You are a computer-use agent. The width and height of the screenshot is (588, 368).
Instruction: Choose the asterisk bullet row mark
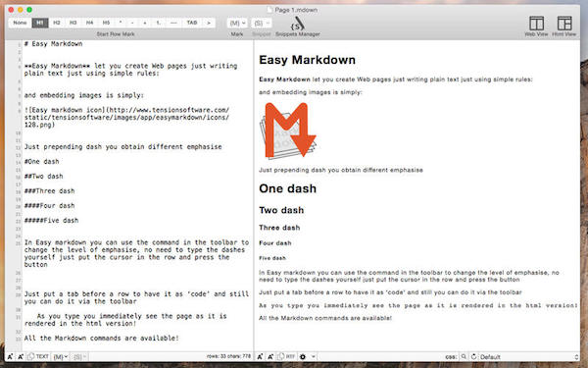pos(121,23)
